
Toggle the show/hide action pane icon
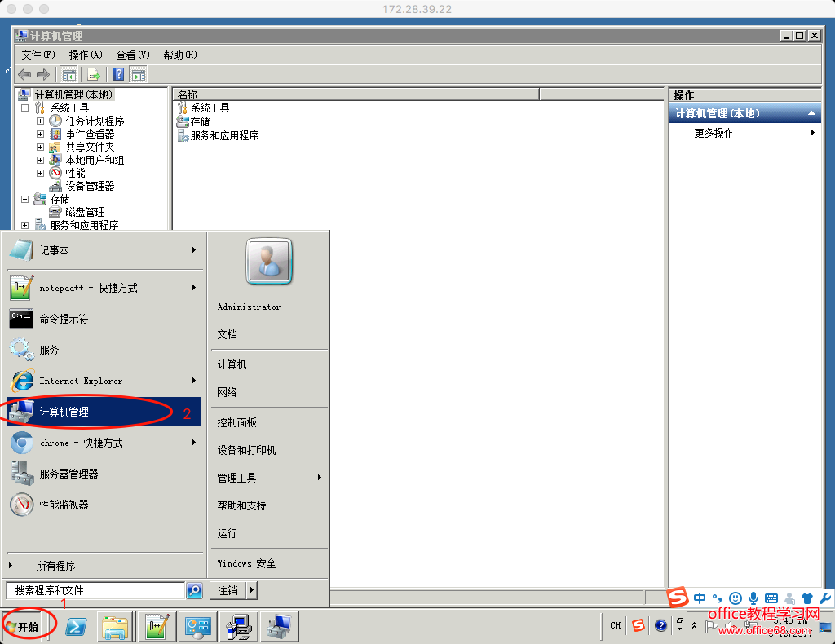138,74
